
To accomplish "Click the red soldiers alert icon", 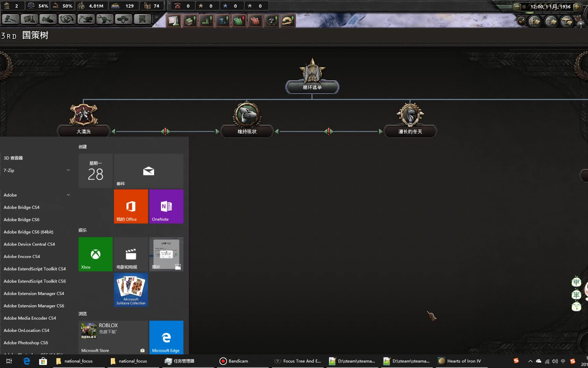I will [x=255, y=21].
